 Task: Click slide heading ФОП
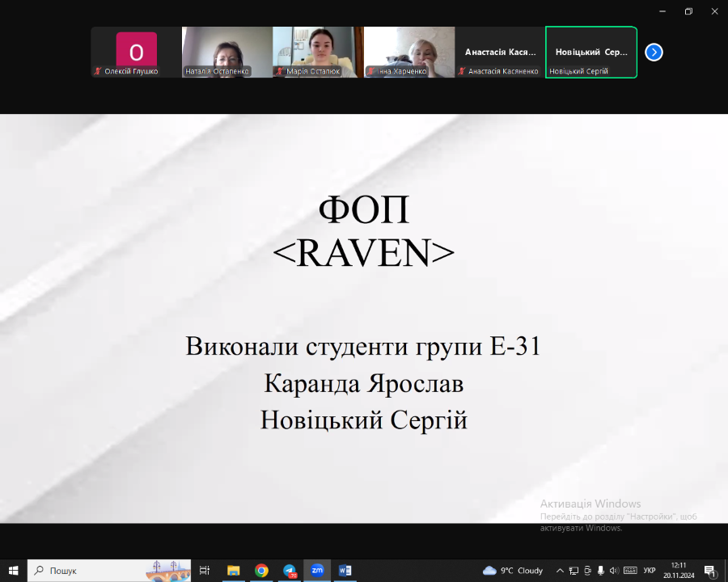(363, 210)
